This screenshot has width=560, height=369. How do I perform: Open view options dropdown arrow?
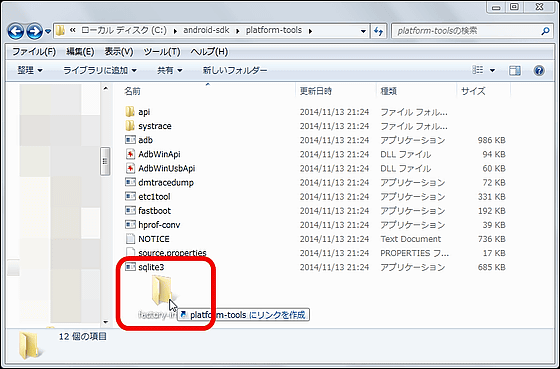point(492,70)
